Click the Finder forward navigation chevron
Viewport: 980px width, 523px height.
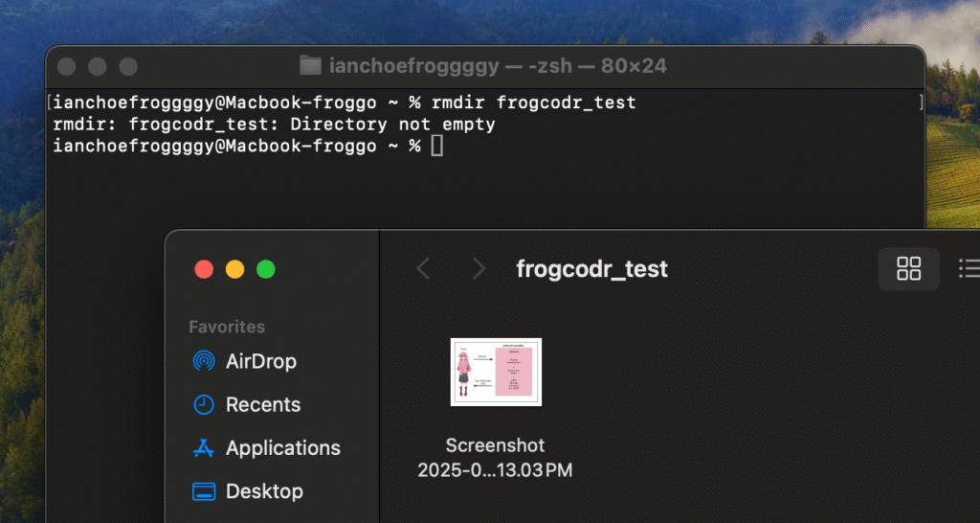[x=479, y=269]
